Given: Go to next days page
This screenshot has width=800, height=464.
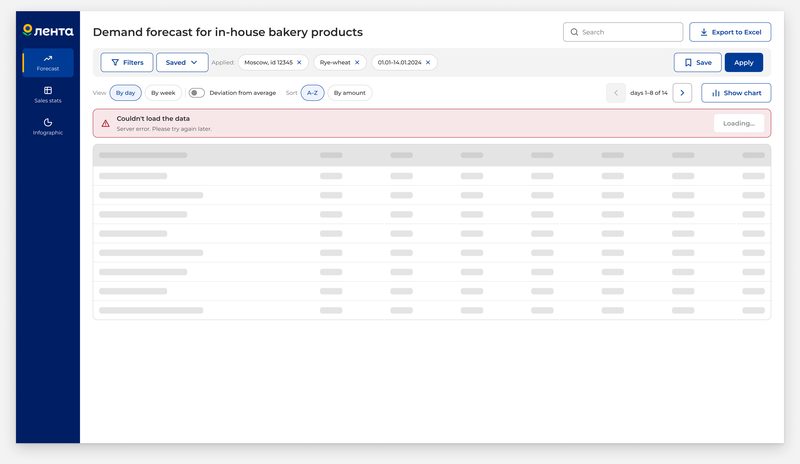Looking at the screenshot, I should point(682,93).
